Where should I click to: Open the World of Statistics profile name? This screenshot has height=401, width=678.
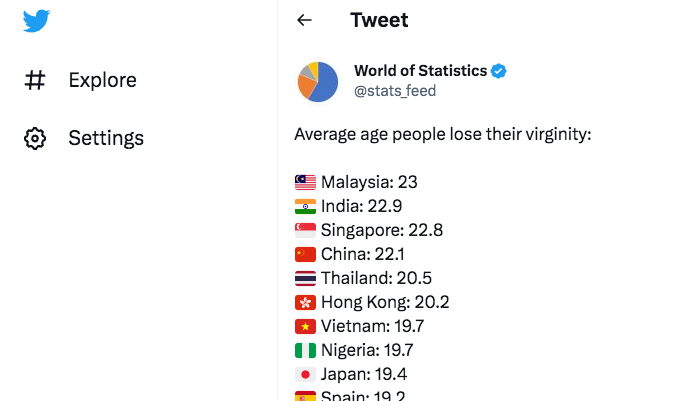420,71
